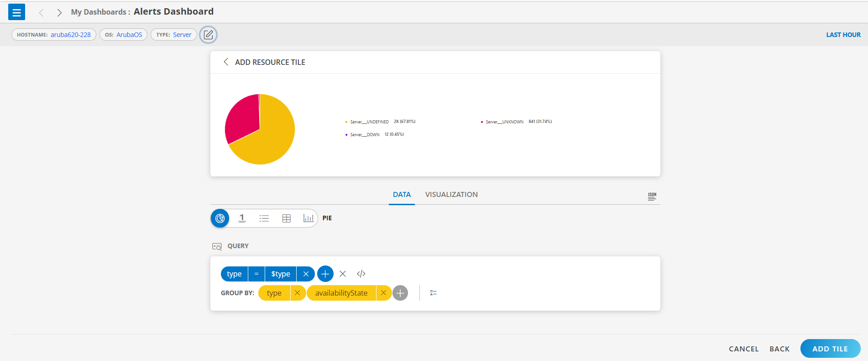Open the HOSTNAME filter dropdown
This screenshot has width=868, height=361.
click(54, 35)
